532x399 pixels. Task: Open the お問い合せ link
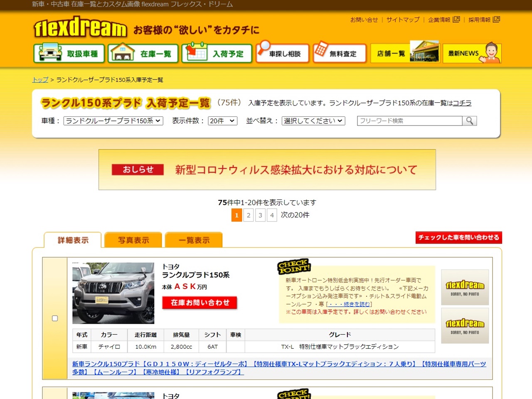(364, 20)
